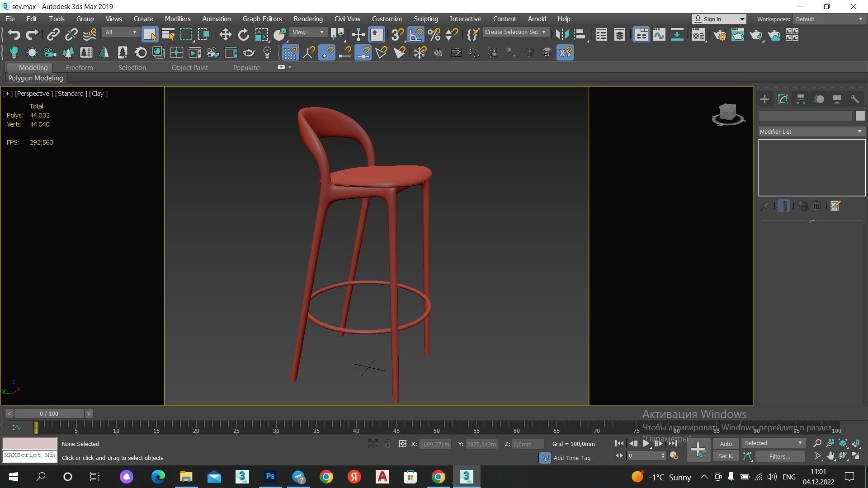868x488 pixels.
Task: Expand the Modifier List dropdown
Action: tap(811, 131)
